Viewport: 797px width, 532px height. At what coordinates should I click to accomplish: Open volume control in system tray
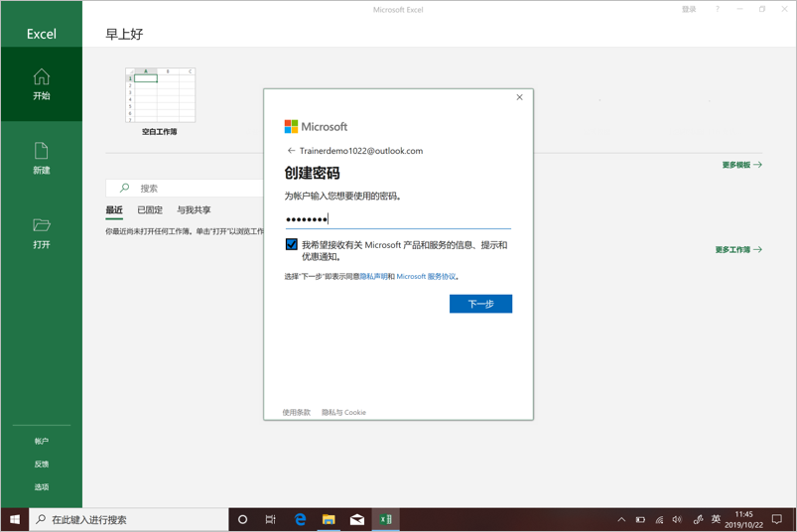point(677,519)
